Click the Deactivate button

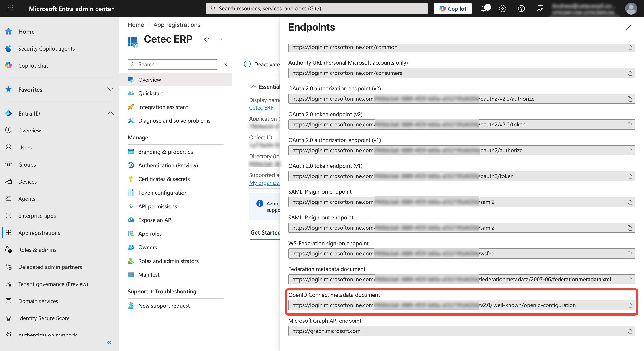[262, 64]
